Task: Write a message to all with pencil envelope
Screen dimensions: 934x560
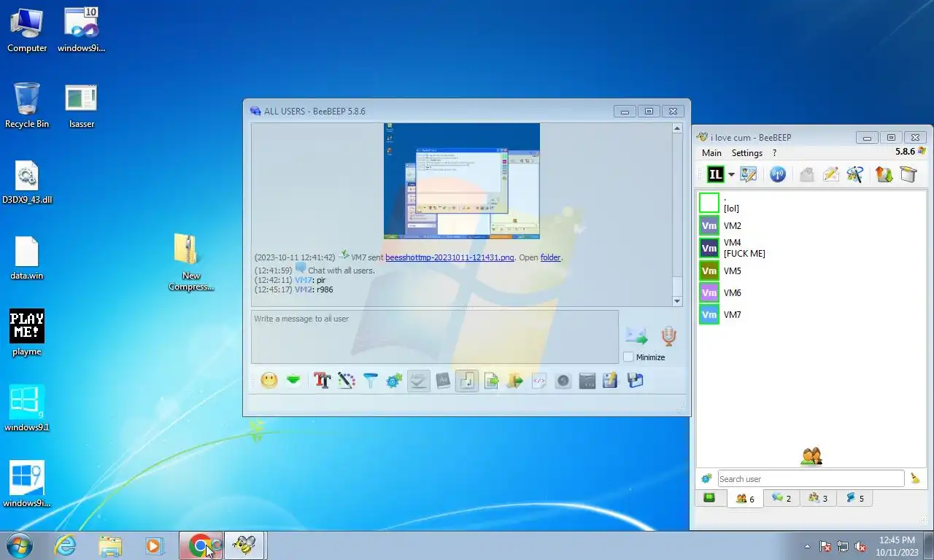Action: click(x=830, y=174)
